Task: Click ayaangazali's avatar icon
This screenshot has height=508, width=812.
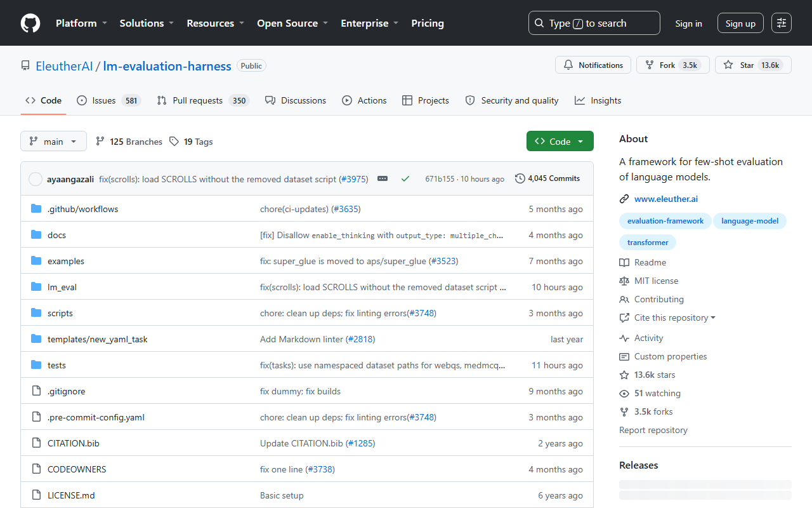Action: pos(36,179)
